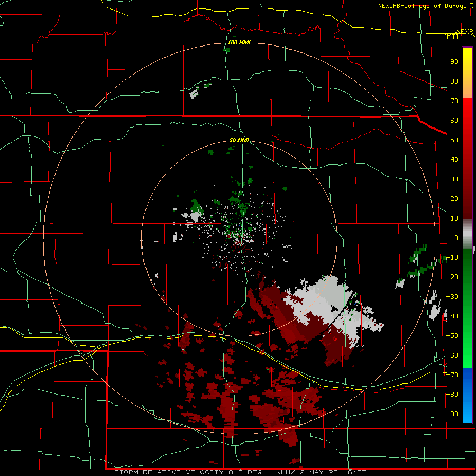Click the KT units label
This screenshot has width=476, height=476.
pos(452,36)
